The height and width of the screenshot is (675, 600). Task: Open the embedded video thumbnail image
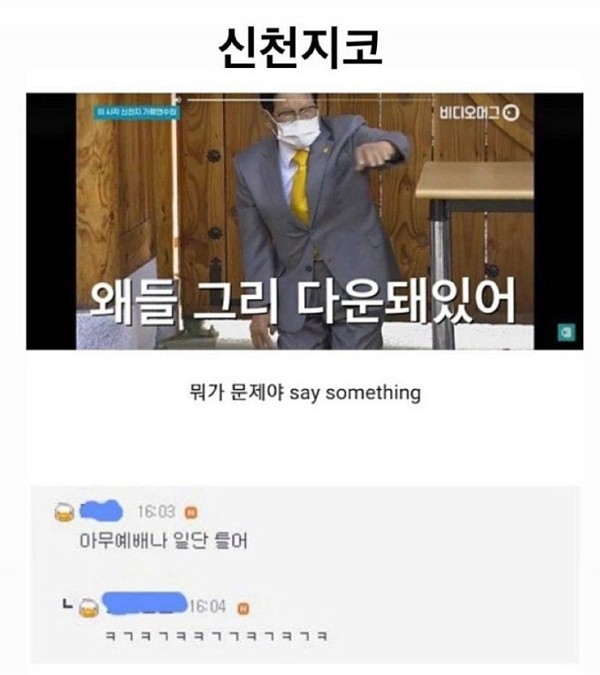point(305,221)
